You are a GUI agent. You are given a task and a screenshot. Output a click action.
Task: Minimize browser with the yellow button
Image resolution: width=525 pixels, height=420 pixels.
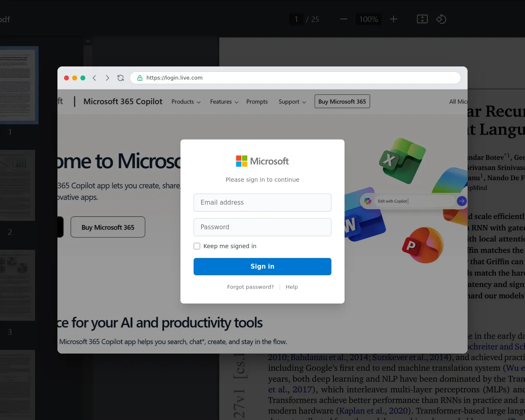pyautogui.click(x=75, y=78)
